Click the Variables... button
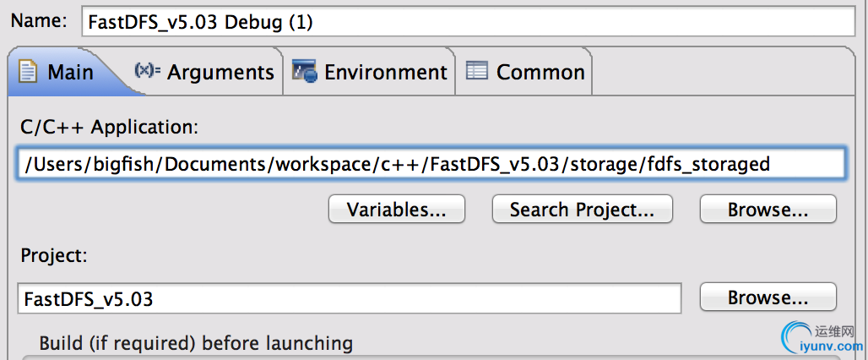868x360 pixels. (x=396, y=210)
